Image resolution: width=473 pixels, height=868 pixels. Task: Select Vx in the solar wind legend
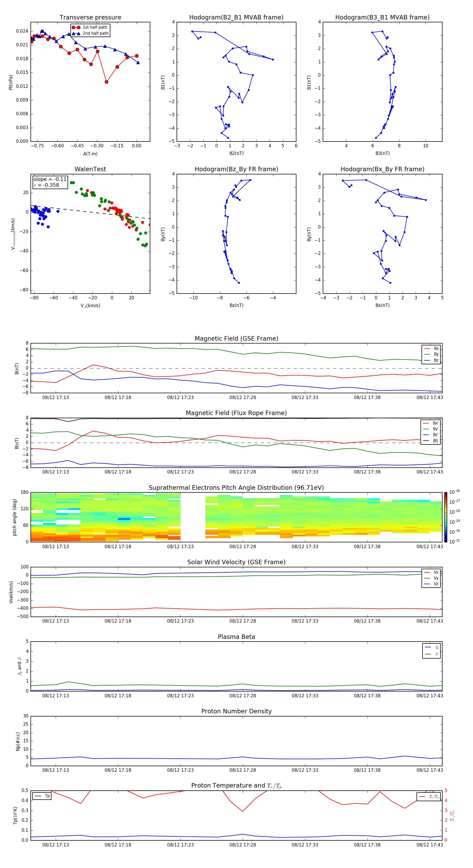pos(431,572)
